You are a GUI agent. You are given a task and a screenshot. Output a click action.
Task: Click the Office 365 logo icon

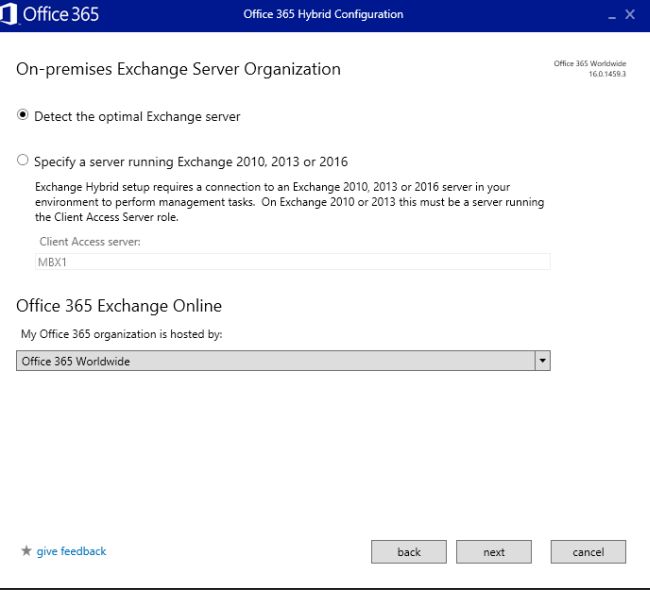[x=8, y=14]
